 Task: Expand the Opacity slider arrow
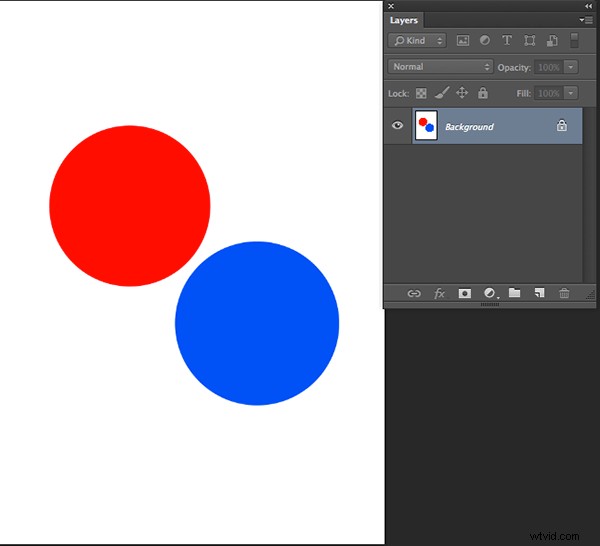(x=571, y=67)
